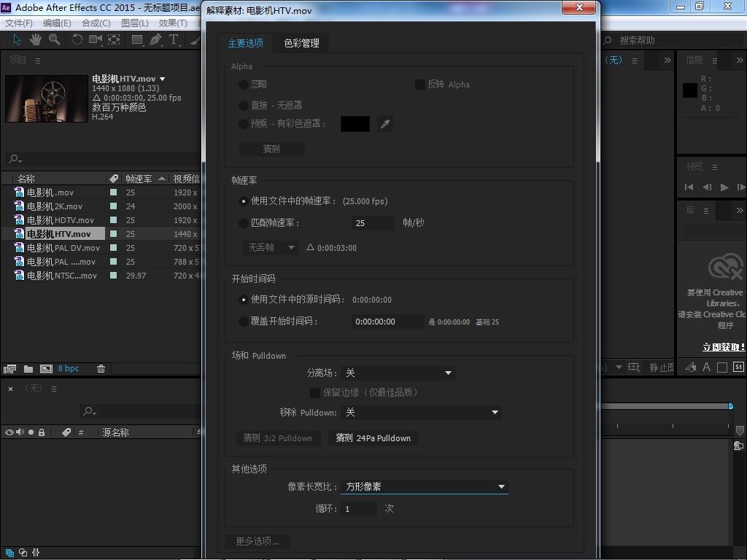Delete selected item with trash icon

[101, 368]
